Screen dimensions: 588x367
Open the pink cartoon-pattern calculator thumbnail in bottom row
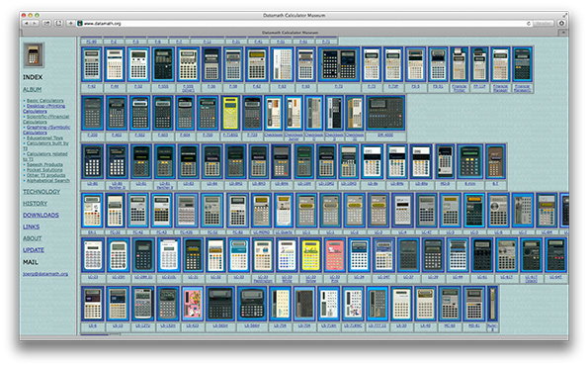coord(192,304)
